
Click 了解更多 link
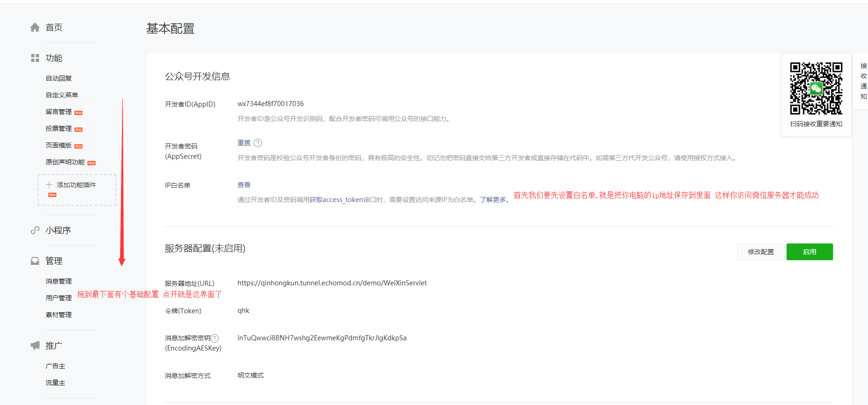pyautogui.click(x=493, y=200)
